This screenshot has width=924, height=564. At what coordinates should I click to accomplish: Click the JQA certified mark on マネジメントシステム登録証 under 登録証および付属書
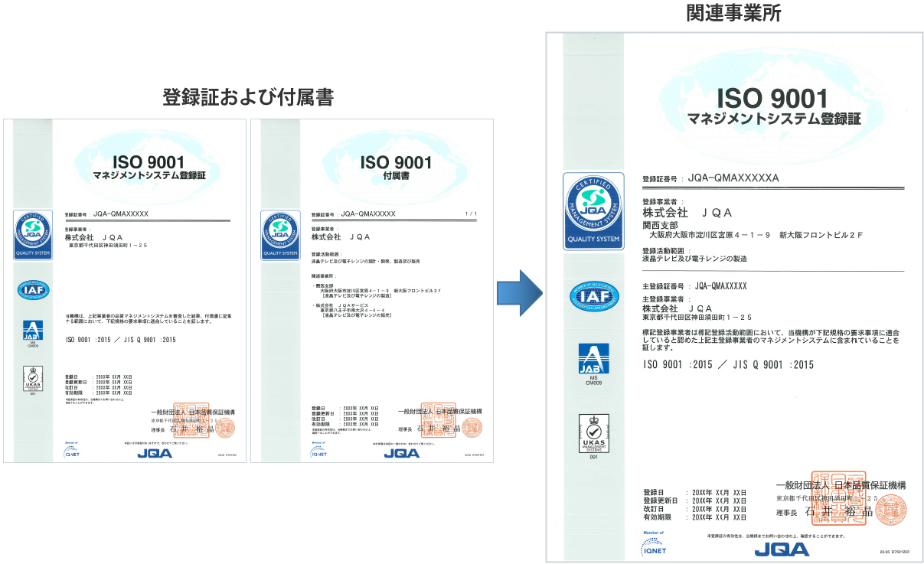33,235
